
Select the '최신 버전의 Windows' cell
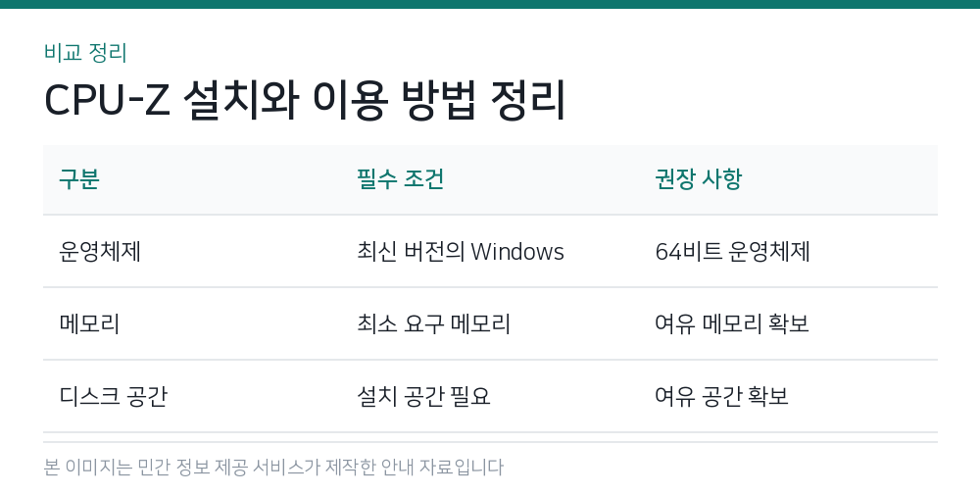tap(461, 251)
